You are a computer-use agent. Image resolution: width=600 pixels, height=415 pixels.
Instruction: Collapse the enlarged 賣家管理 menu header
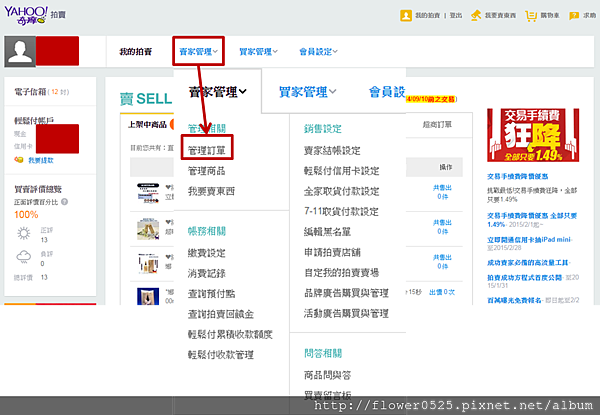(218, 92)
